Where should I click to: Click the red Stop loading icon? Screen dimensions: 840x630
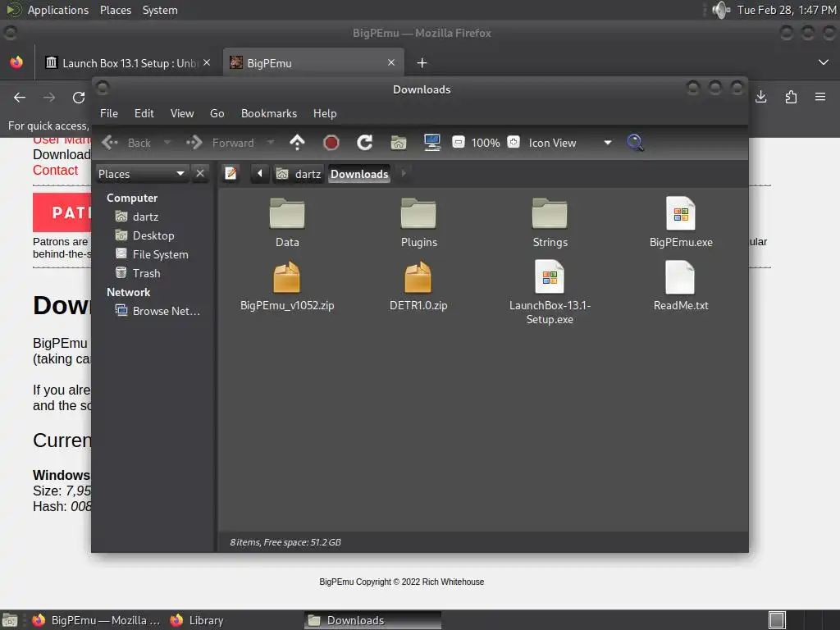331,143
